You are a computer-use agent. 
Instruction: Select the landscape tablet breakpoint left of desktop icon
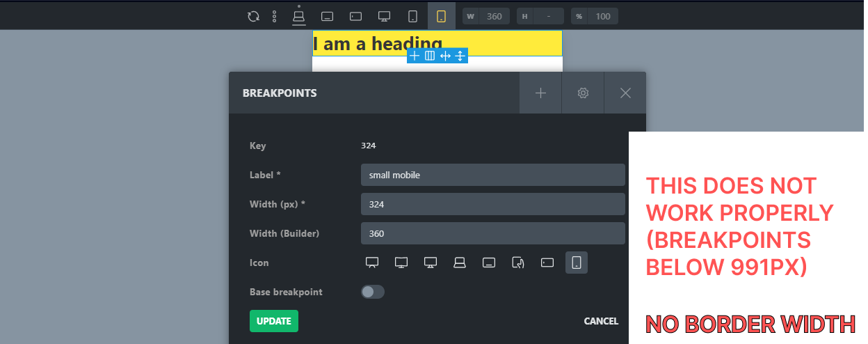pos(355,15)
